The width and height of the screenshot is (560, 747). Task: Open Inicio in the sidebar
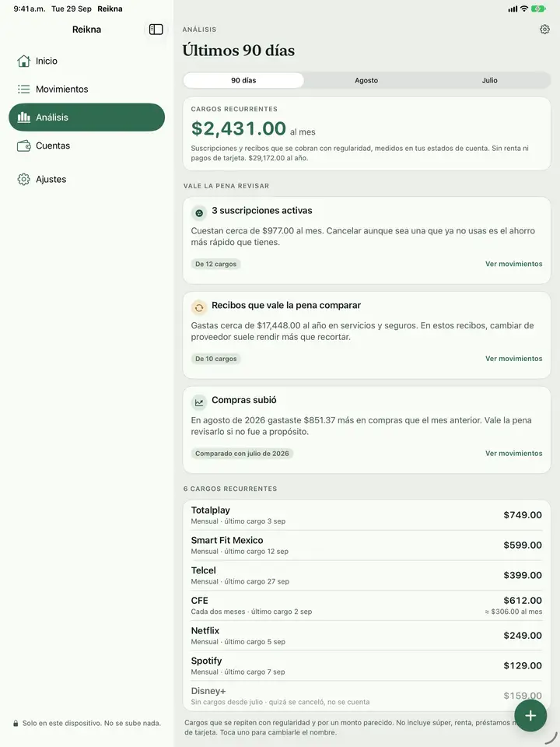(x=86, y=61)
